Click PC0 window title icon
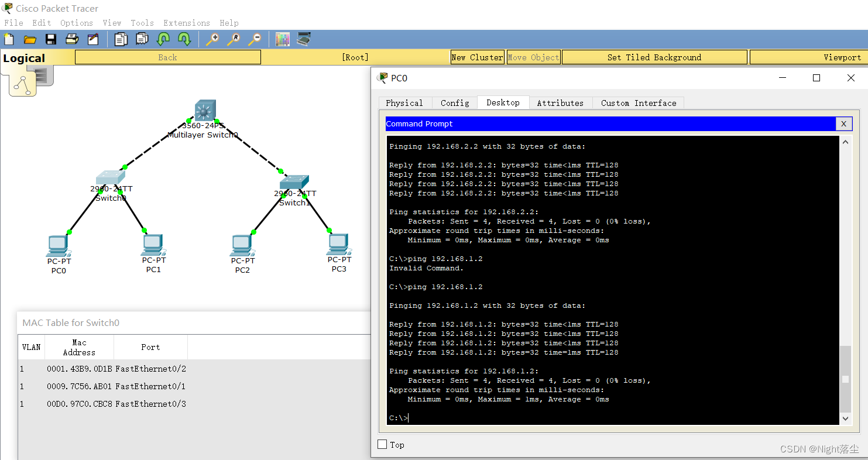 [383, 78]
